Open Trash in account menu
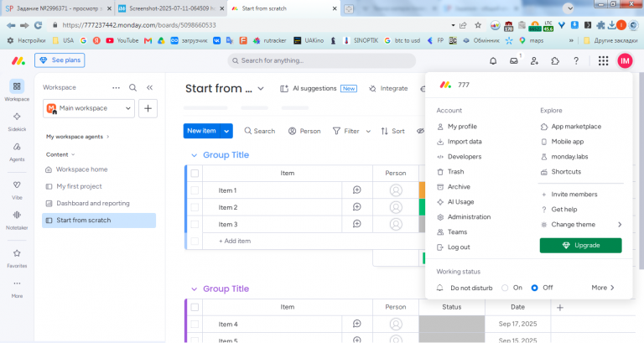 [x=455, y=172]
